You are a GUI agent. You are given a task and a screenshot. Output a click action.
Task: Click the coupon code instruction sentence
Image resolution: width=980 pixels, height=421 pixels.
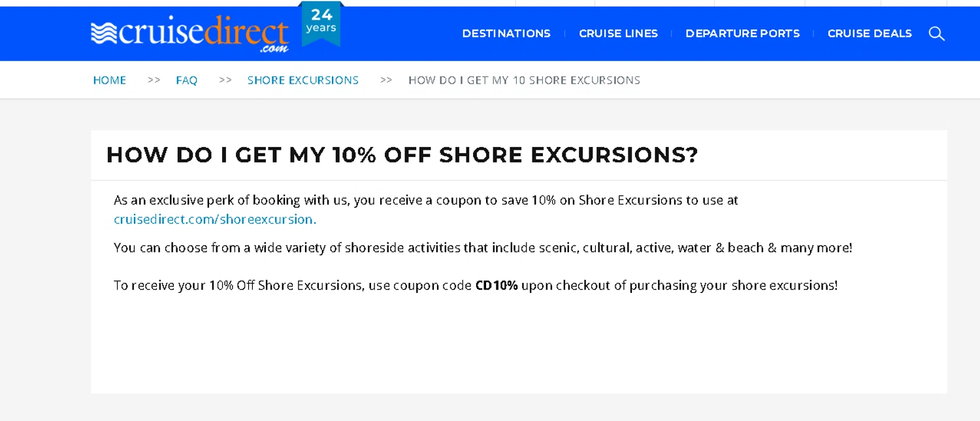pos(294,286)
